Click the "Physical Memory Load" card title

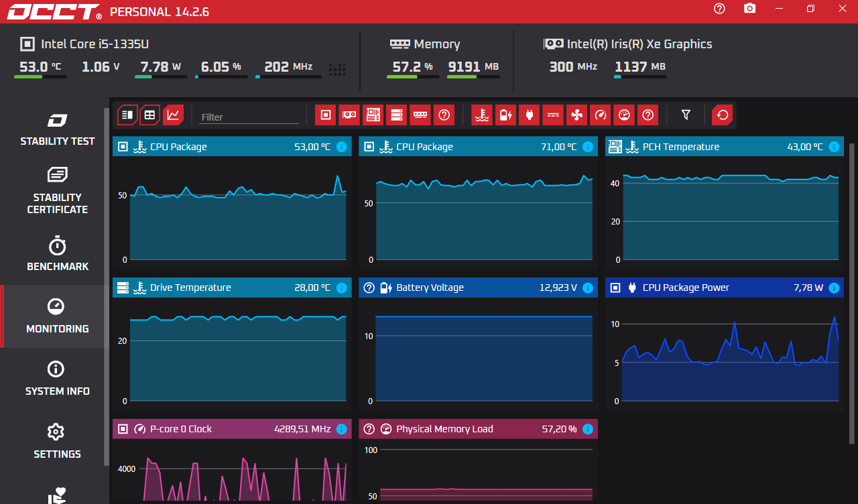[x=444, y=429]
